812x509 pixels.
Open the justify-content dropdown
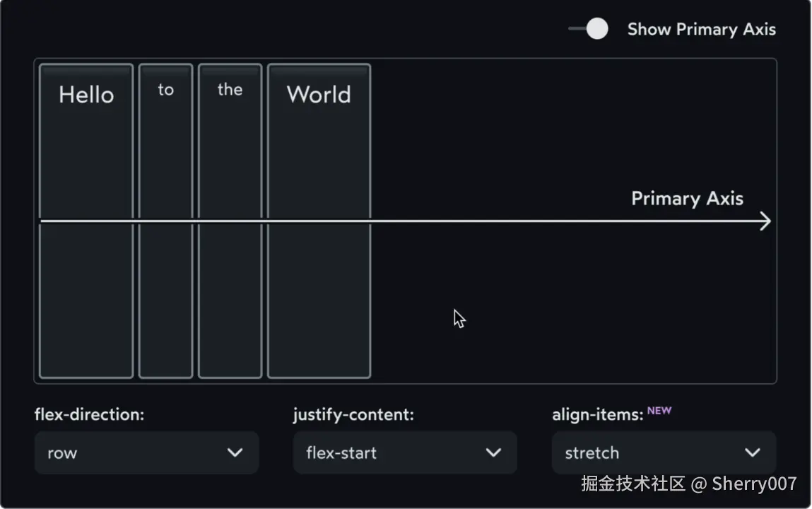(405, 452)
